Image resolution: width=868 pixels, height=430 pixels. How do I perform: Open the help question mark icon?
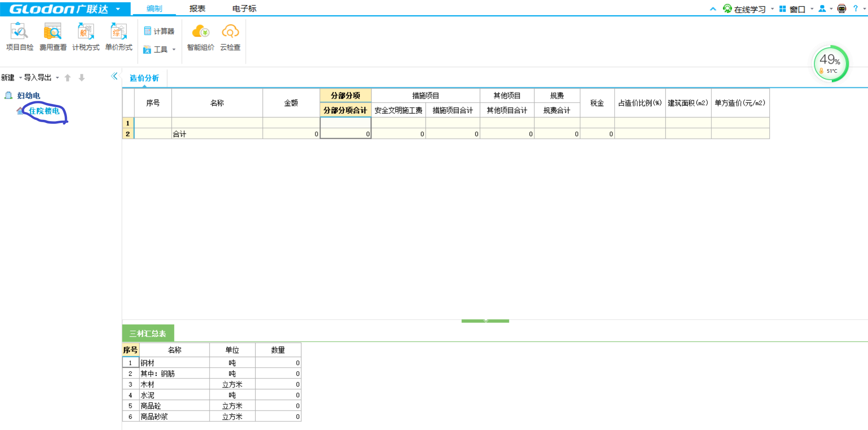tap(855, 9)
